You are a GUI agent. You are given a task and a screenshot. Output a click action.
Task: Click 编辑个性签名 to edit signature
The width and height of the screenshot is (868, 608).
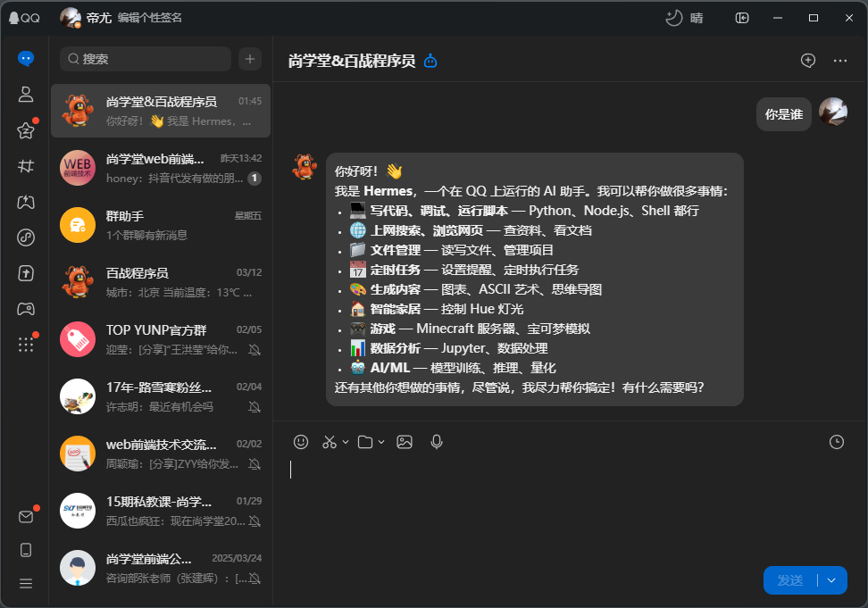click(149, 18)
